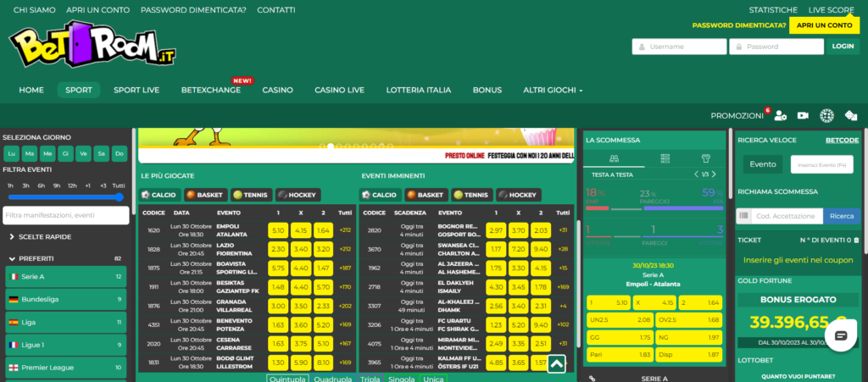Select Liga with Spanish flag
This screenshot has height=382, width=868.
point(66,322)
